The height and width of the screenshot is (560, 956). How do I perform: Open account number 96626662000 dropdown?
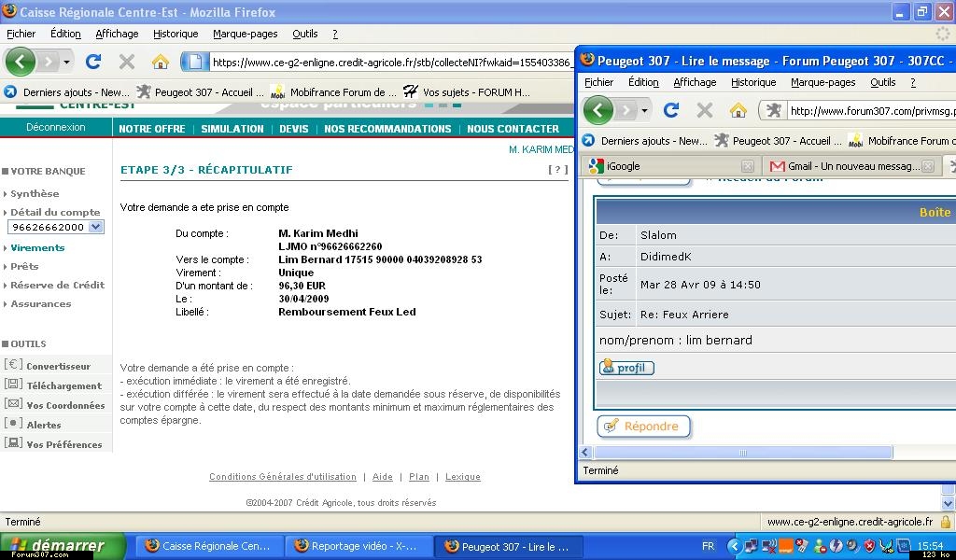tap(55, 227)
